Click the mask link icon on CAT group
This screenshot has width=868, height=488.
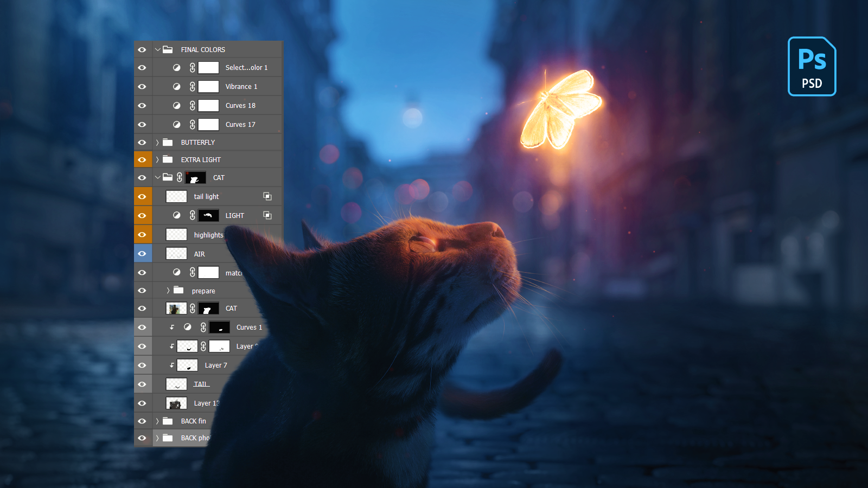click(180, 177)
